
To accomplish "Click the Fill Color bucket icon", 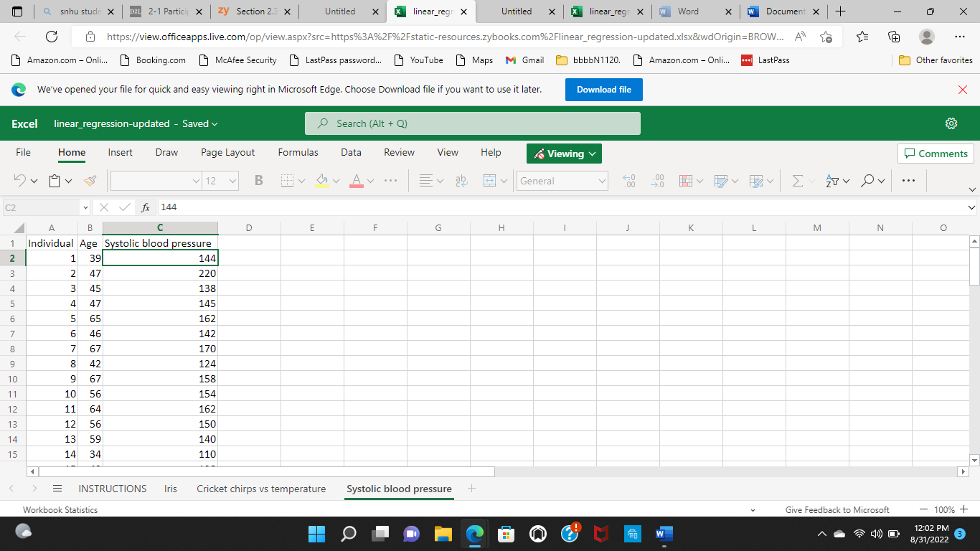I will [x=322, y=181].
